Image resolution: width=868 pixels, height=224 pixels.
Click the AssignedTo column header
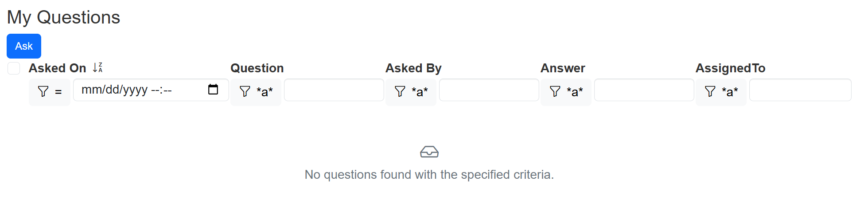point(730,68)
